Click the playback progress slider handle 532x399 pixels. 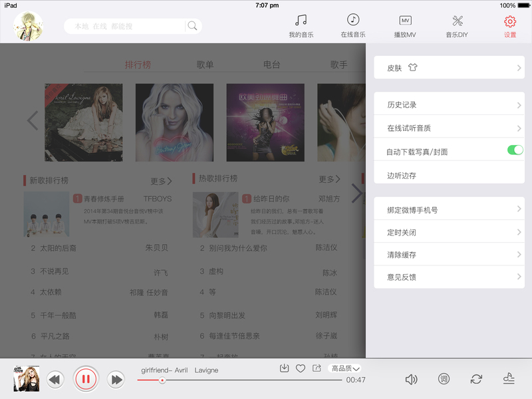coord(162,380)
